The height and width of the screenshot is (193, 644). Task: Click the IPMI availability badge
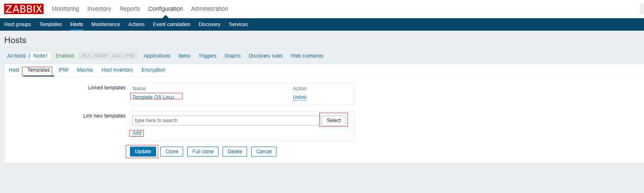(x=130, y=56)
